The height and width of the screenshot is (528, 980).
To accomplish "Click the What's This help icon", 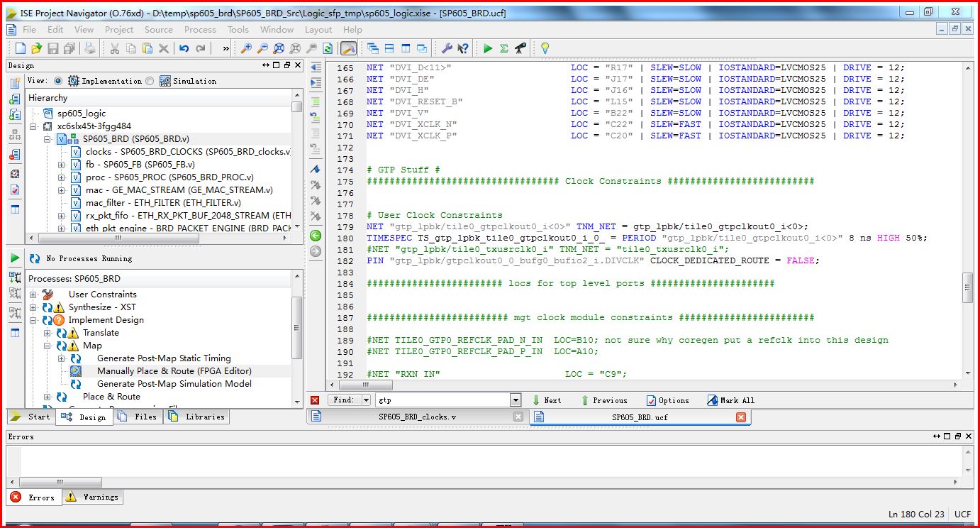I will click(463, 48).
